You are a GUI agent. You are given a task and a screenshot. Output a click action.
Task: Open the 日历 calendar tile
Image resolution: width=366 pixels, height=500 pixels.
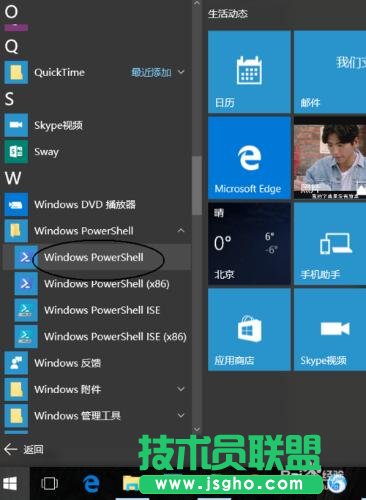click(x=249, y=72)
